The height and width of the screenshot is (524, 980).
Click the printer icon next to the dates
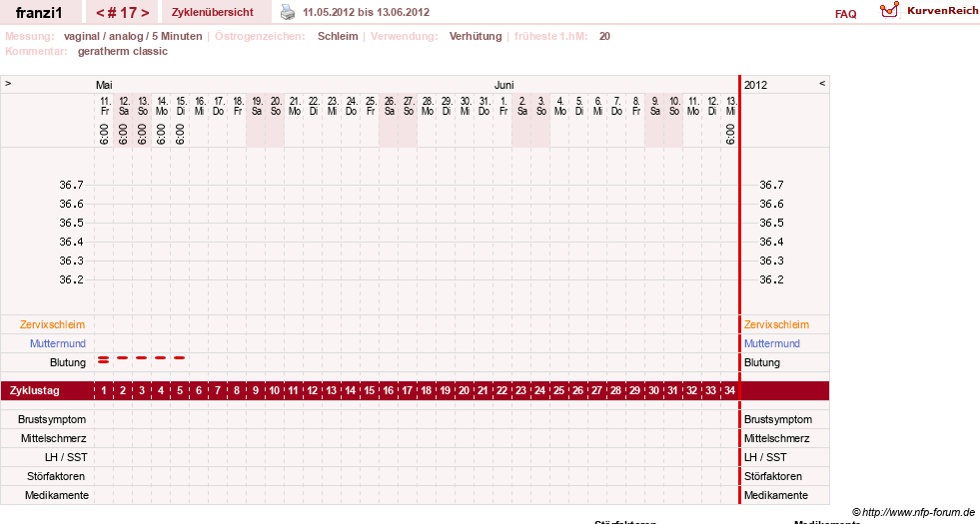(287, 12)
